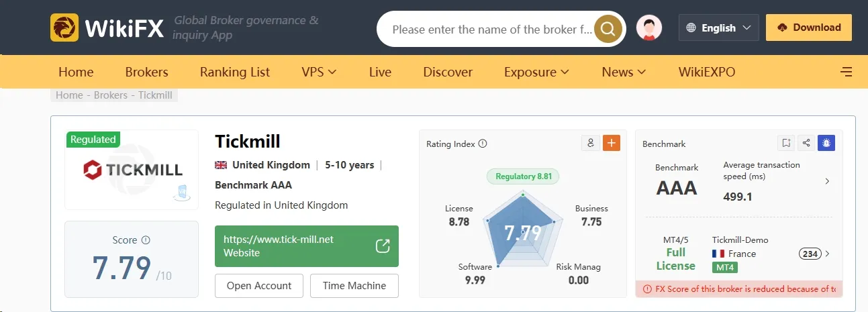
Task: Click the Business 7.75 rating label
Action: 591,215
